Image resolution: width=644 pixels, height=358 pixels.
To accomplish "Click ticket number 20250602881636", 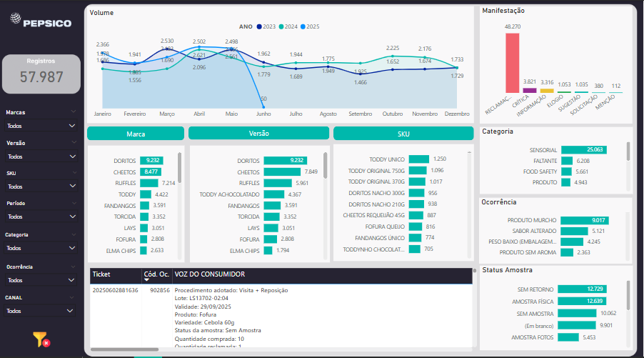I will pyautogui.click(x=115, y=290).
